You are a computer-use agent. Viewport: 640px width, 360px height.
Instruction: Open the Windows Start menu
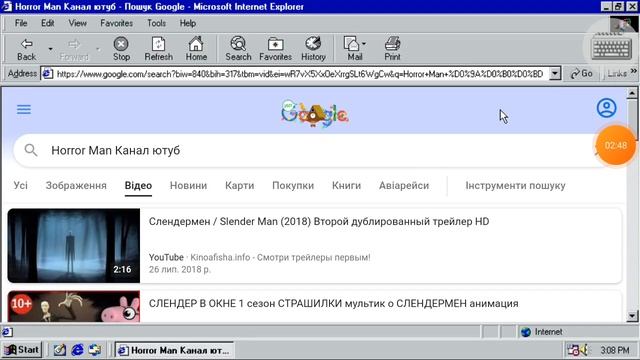click(22, 350)
